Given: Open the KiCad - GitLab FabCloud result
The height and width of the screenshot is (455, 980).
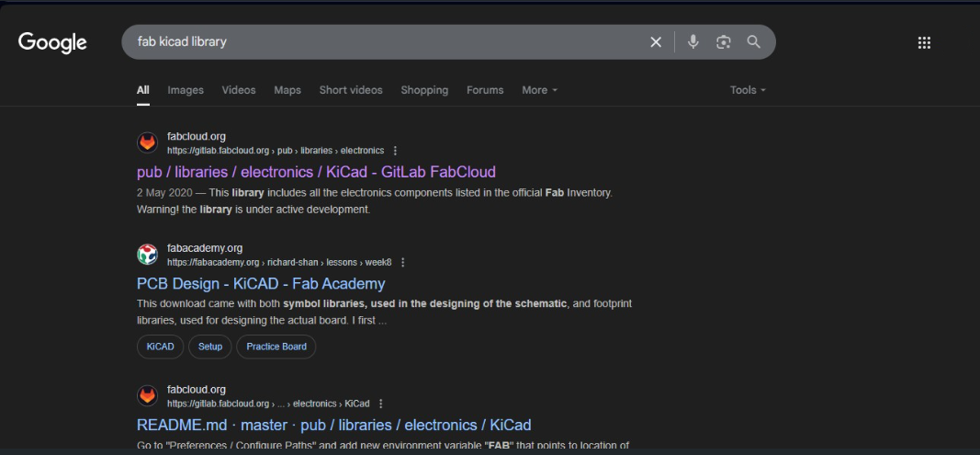Looking at the screenshot, I should pos(316,172).
